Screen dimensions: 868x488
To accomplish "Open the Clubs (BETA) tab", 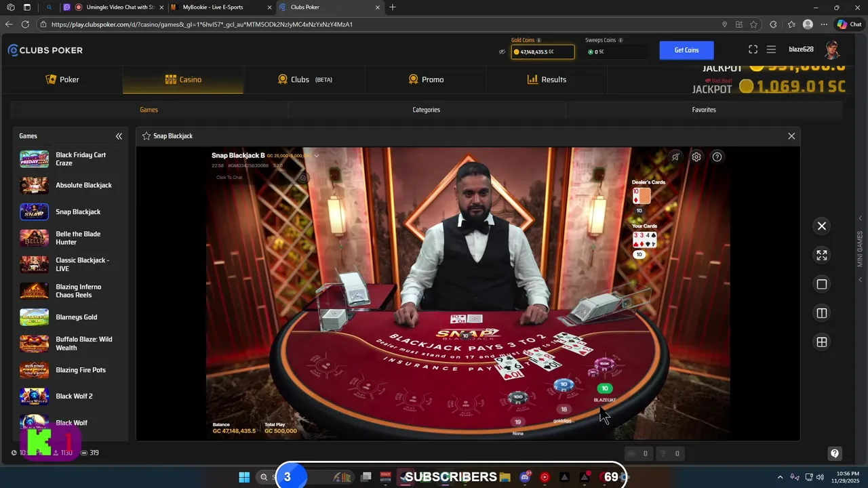I will (304, 79).
